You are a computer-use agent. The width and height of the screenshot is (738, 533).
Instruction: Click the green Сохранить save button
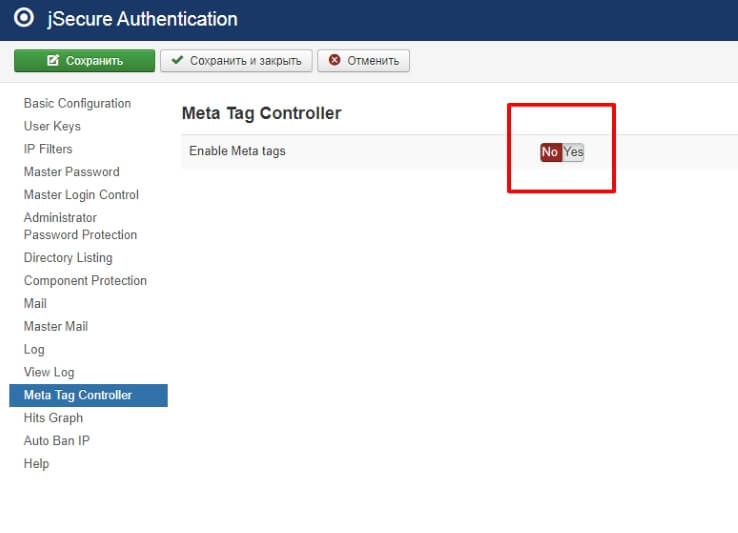pyautogui.click(x=84, y=61)
